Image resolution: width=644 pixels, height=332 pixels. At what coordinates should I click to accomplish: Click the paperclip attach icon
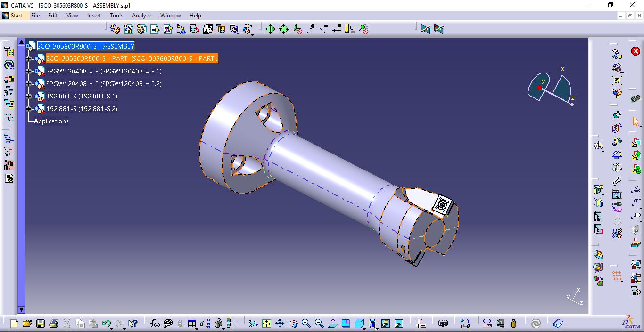pyautogui.click(x=617, y=181)
